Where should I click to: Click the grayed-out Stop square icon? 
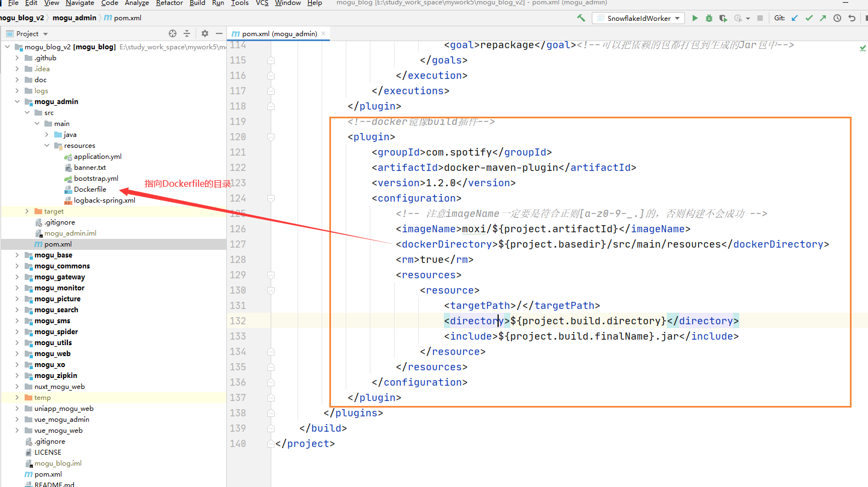[x=760, y=18]
